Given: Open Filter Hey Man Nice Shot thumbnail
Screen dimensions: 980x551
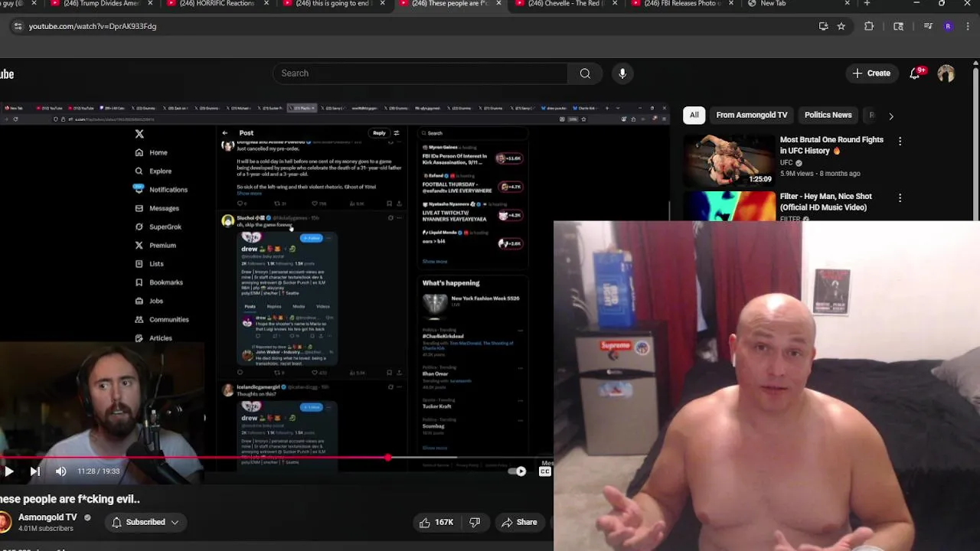Looking at the screenshot, I should (729, 206).
